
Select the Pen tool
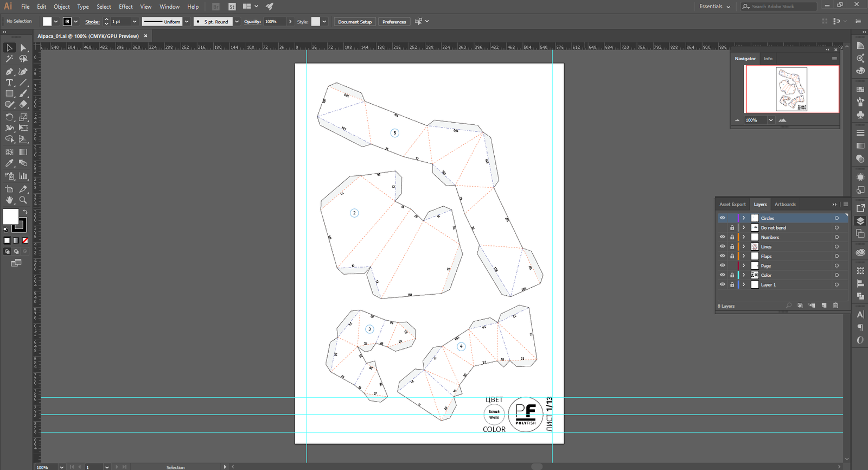(x=9, y=71)
